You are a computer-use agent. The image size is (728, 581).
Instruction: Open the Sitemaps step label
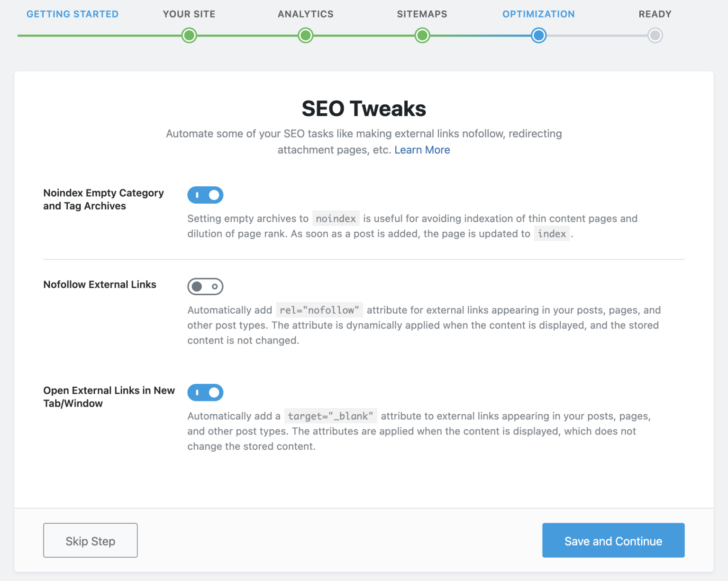point(422,14)
